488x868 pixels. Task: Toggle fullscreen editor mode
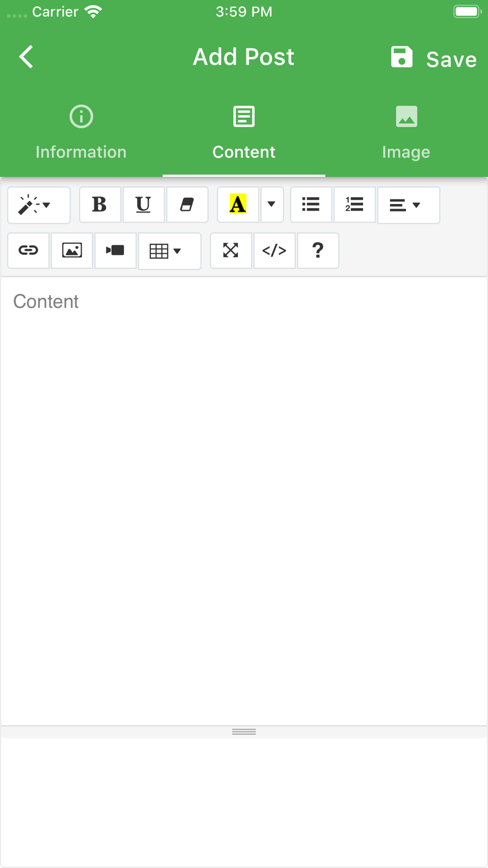(231, 250)
